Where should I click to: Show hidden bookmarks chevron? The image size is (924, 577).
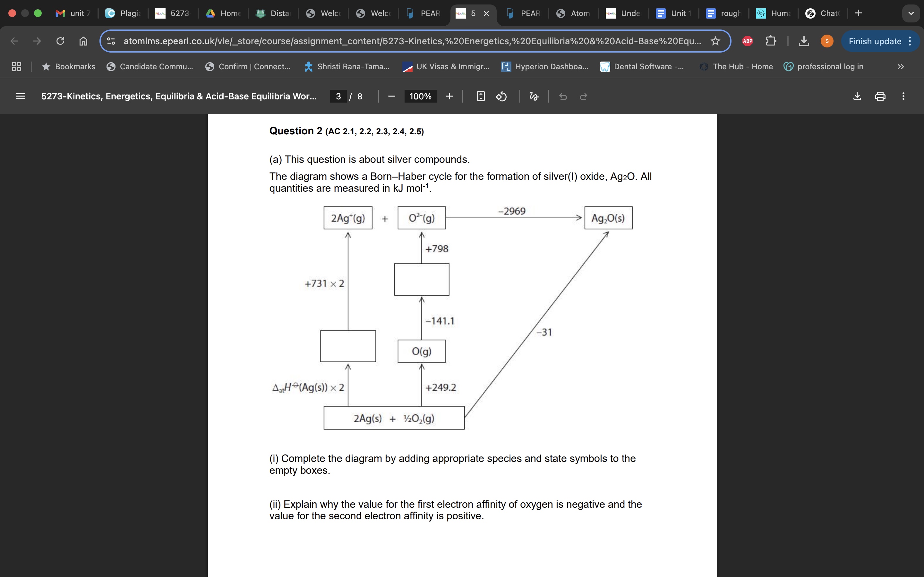[901, 66]
